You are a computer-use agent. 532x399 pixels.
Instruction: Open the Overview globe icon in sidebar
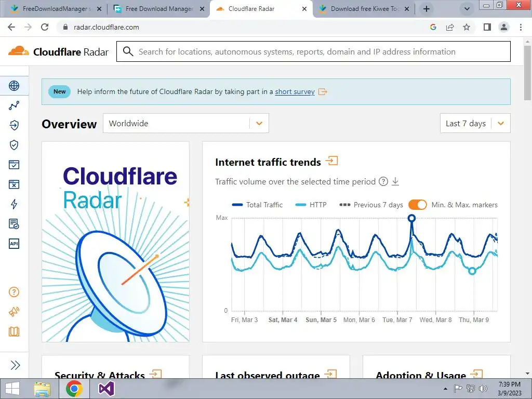point(14,86)
